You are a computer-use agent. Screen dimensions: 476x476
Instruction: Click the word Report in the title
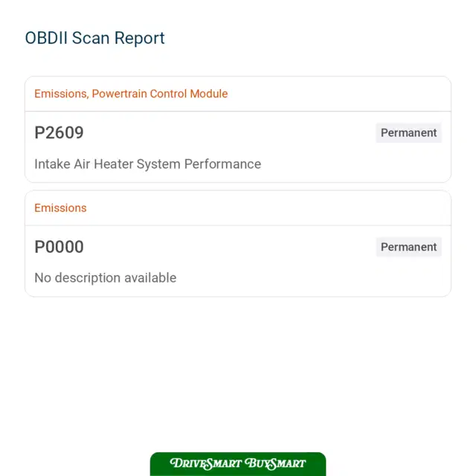139,39
